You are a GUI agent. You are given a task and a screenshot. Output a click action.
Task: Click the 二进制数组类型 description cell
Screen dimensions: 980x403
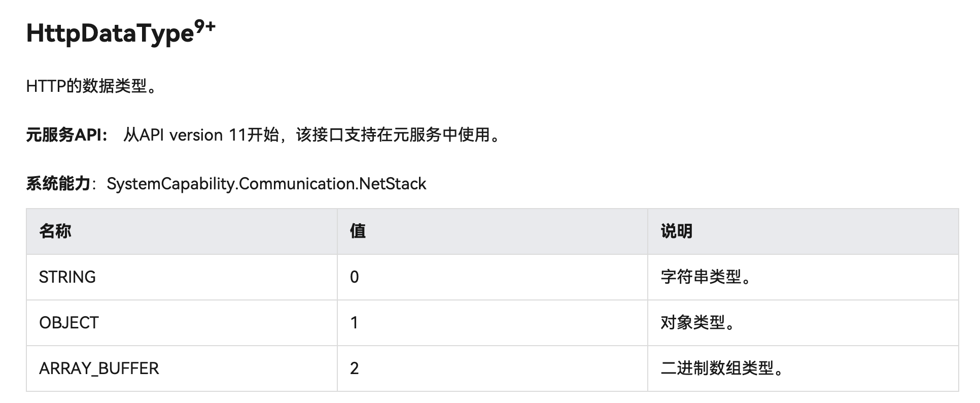(722, 368)
